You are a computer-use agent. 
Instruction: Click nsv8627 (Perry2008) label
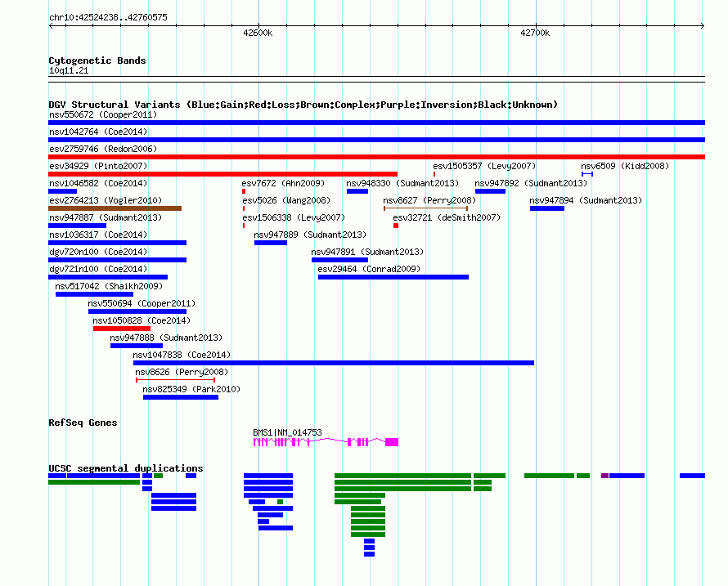(x=429, y=200)
